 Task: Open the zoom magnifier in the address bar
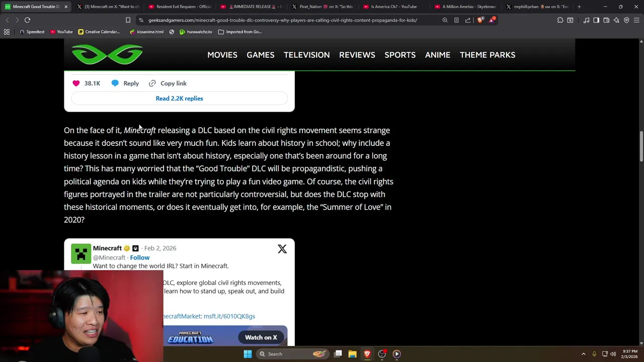[x=445, y=20]
